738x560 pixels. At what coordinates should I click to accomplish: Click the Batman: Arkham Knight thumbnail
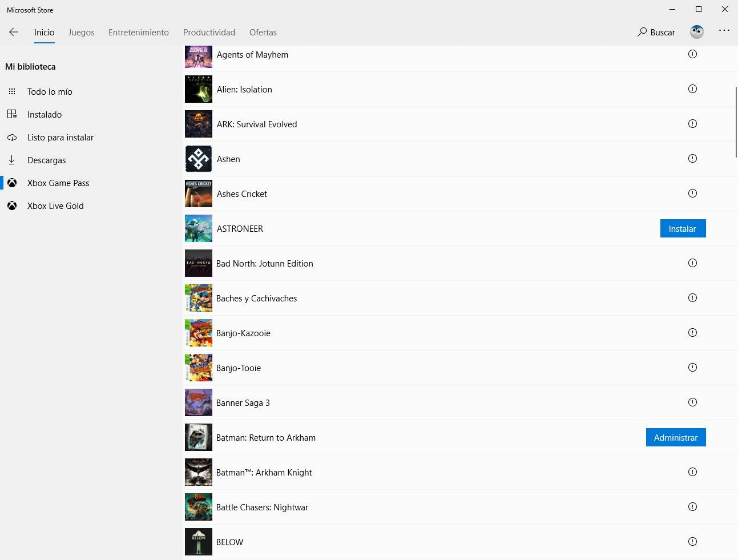[199, 472]
